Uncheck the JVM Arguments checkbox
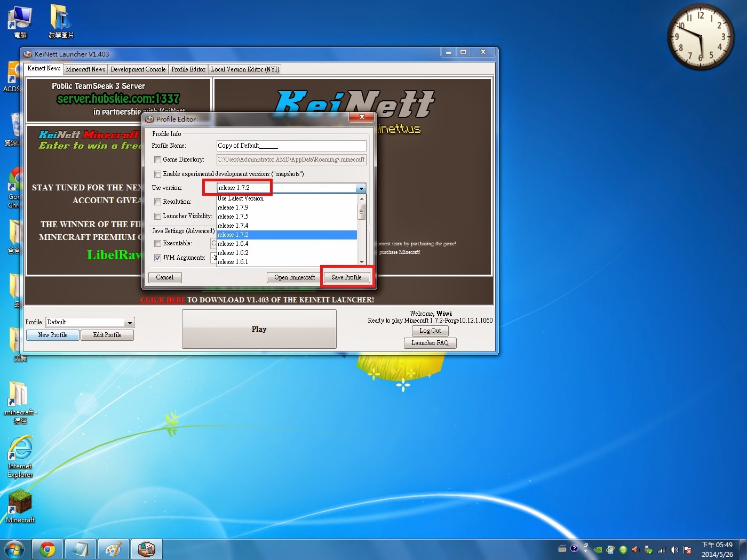 pyautogui.click(x=157, y=258)
